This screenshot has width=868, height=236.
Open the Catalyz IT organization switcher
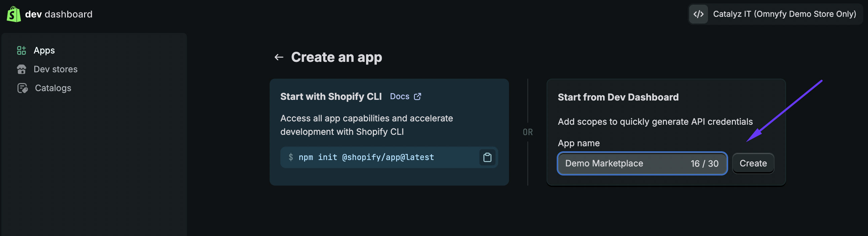pyautogui.click(x=775, y=14)
